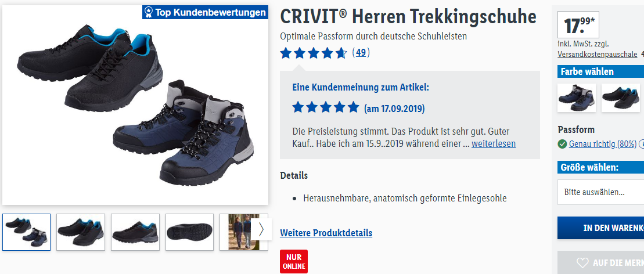
Task: Click the info icon next to Passform
Action: pos(642,144)
